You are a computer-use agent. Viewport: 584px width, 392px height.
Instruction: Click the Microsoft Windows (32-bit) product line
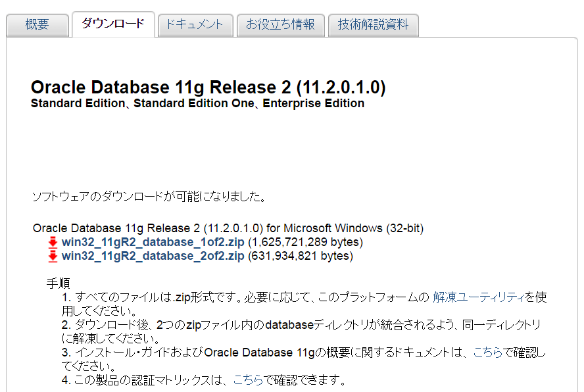pyautogui.click(x=228, y=228)
